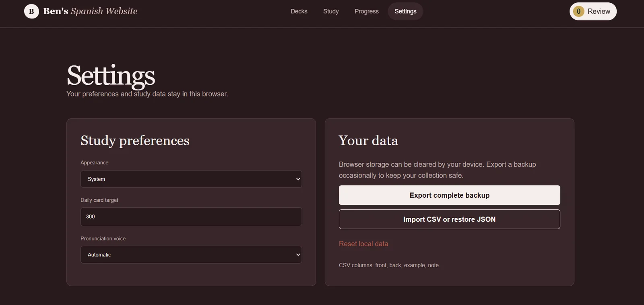Click the 'Daily card target' label
Screen dimensions: 644x305
(99, 200)
